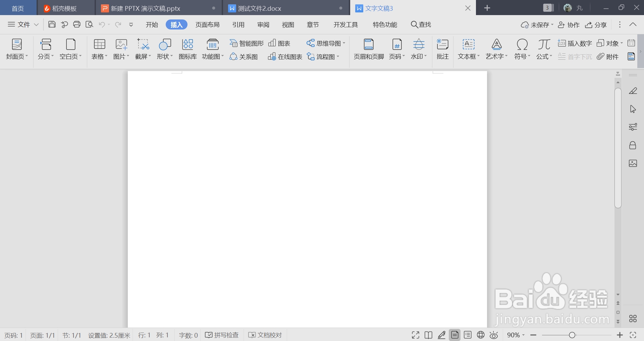Switch to the 审阅 ribbon tab

pos(263,24)
